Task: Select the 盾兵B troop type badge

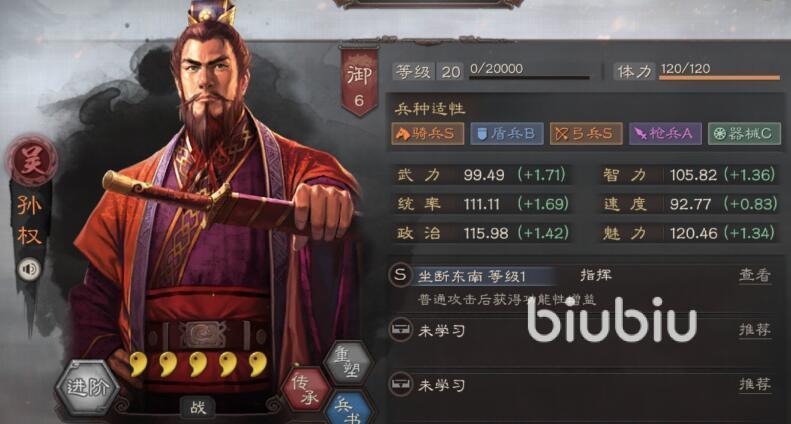Action: tap(506, 134)
